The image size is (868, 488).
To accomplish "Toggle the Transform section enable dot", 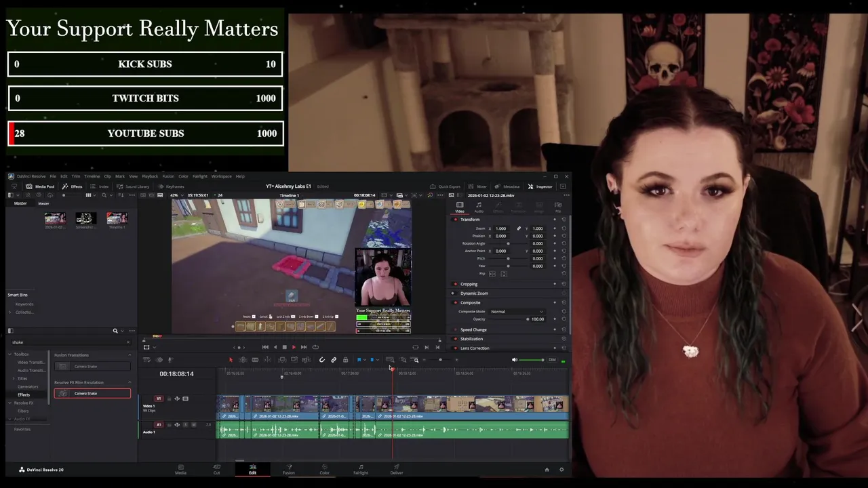I will pos(455,220).
